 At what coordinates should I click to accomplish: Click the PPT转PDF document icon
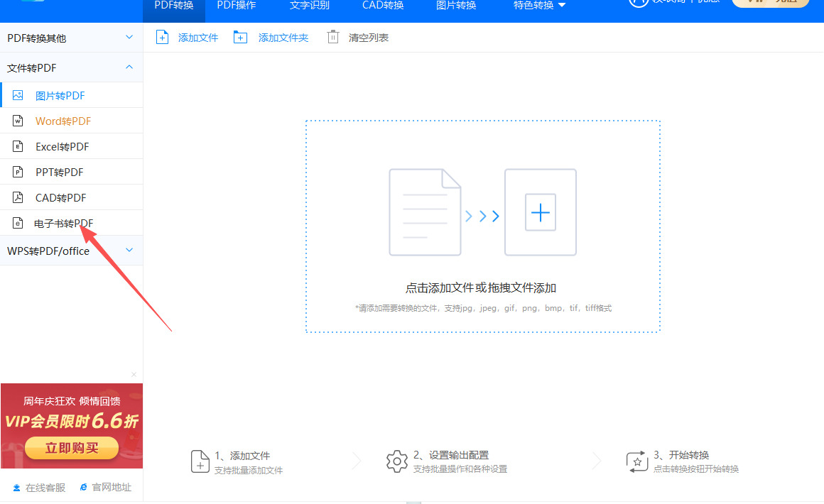18,172
